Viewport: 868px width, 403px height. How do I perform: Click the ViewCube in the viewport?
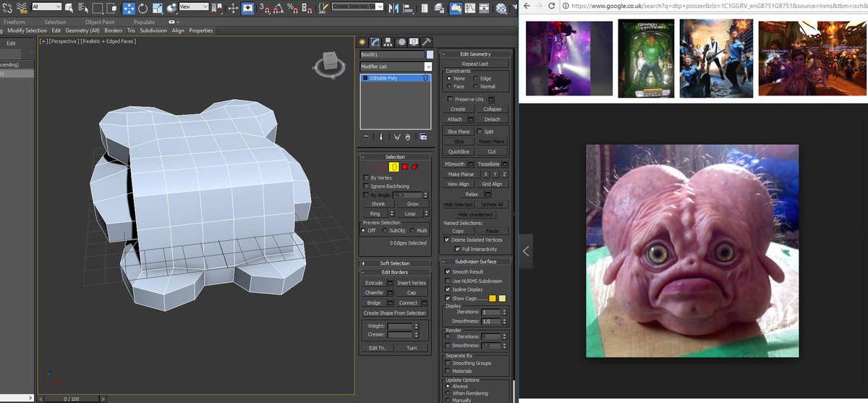(x=331, y=63)
